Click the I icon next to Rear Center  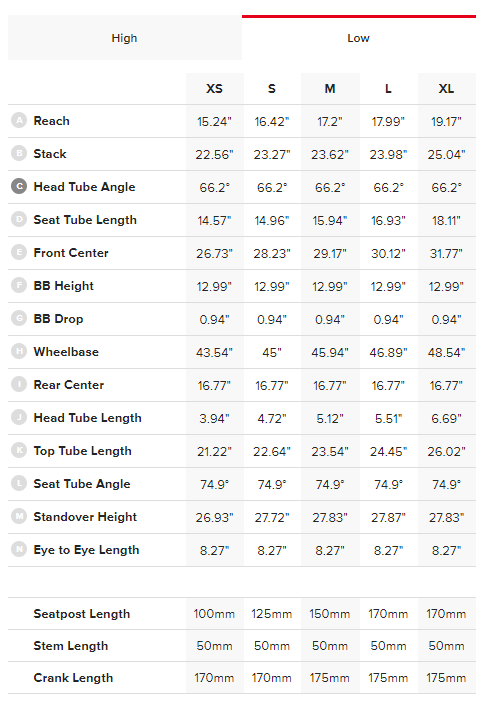pos(19,385)
